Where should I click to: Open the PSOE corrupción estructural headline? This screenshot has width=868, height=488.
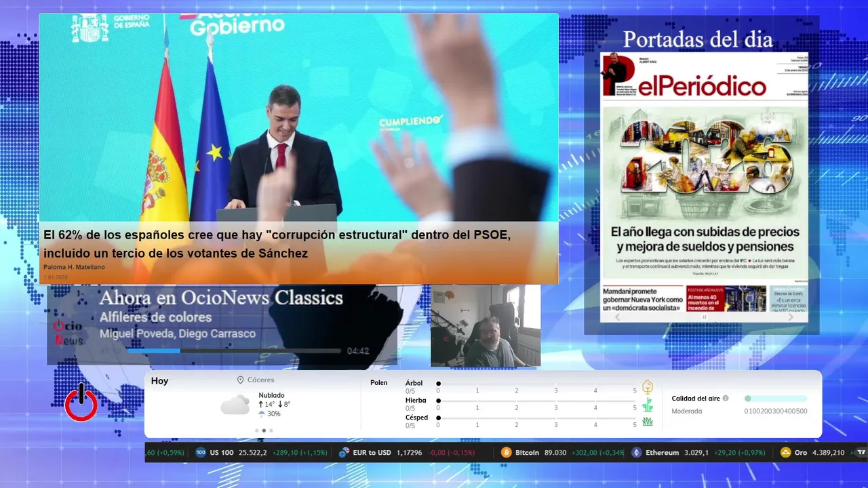click(277, 244)
